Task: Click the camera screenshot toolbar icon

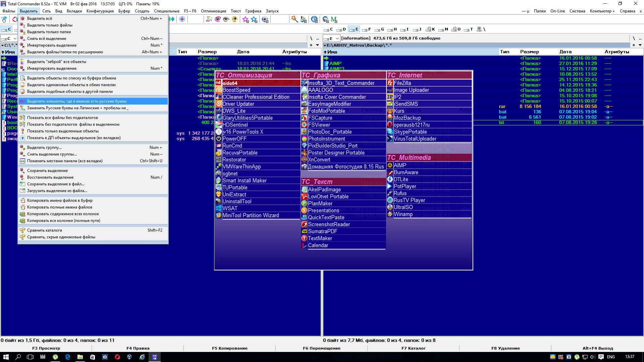Action: pos(314,19)
